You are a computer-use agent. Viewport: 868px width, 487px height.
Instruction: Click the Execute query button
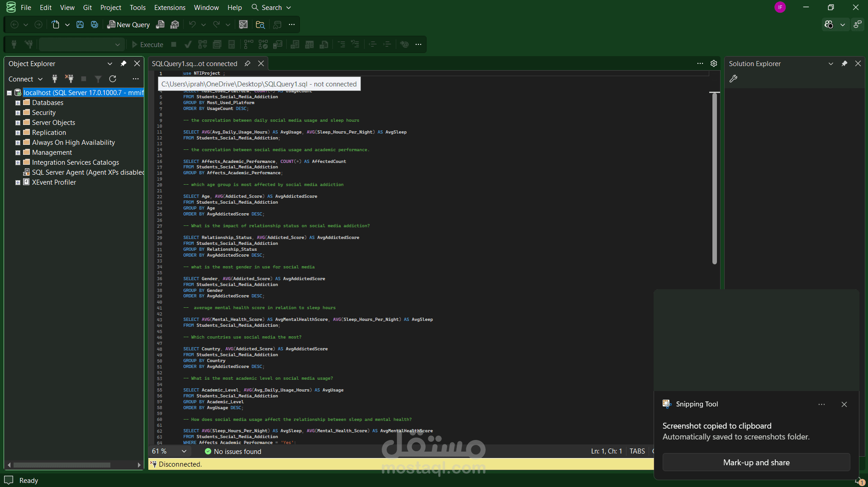(x=147, y=44)
